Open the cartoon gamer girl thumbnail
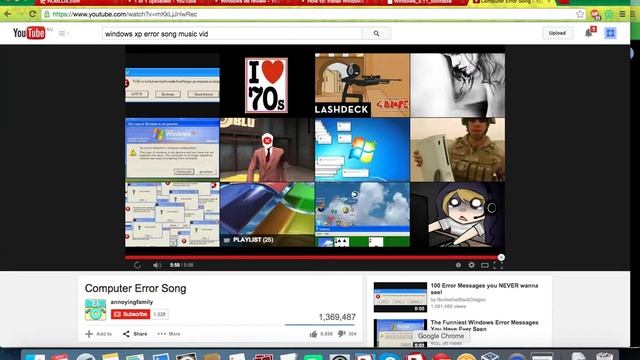The image size is (640, 360). click(458, 214)
